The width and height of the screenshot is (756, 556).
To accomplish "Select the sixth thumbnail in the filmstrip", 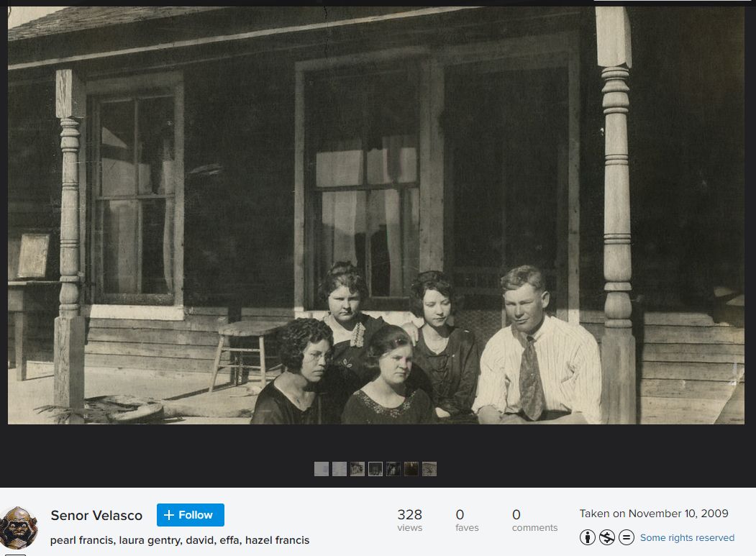I will tap(411, 469).
